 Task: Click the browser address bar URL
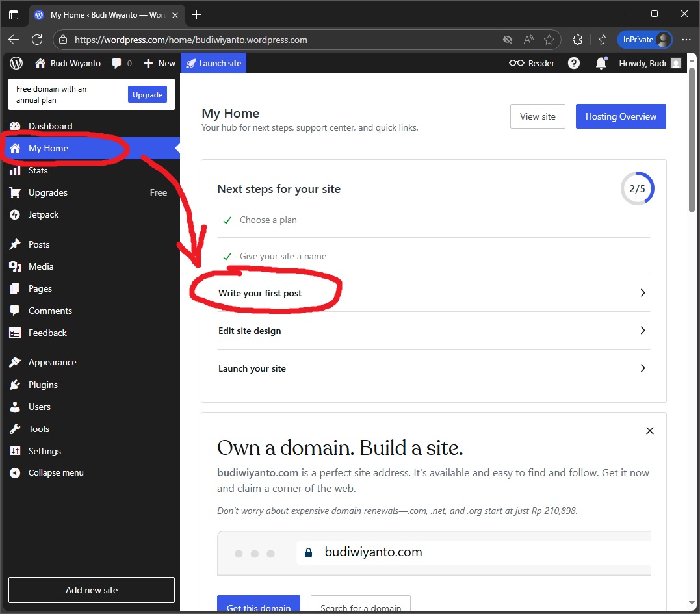[191, 40]
